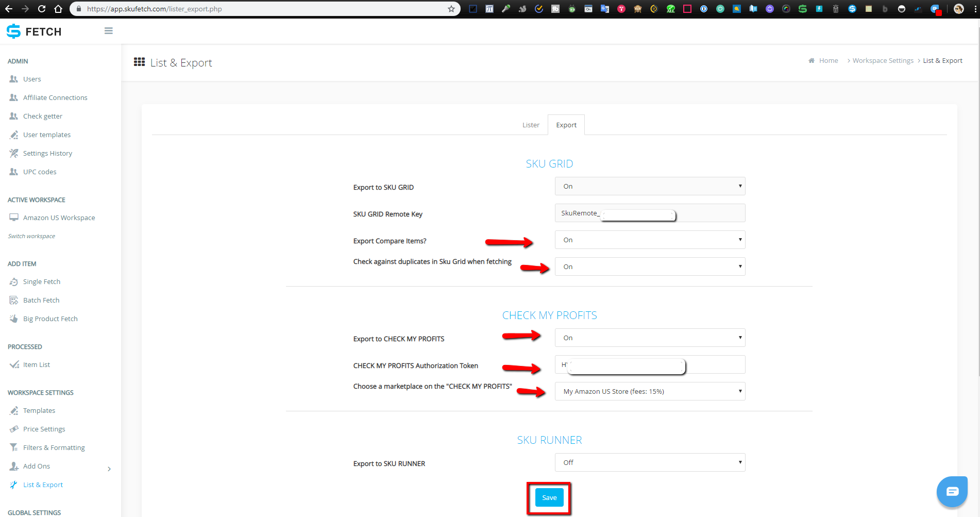Screen dimensions: 980x517
Task: Click the browser back arrow
Action: click(x=9, y=9)
